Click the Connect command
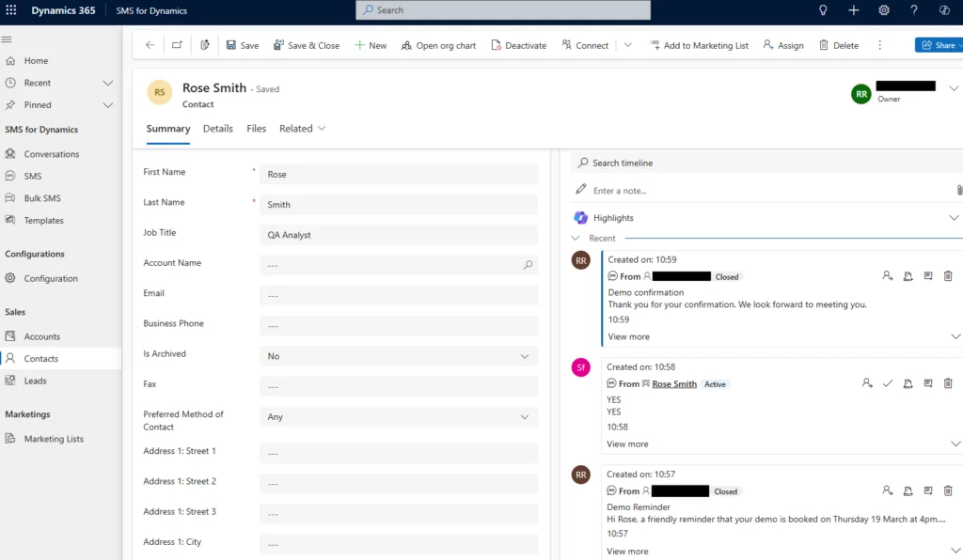 (585, 45)
